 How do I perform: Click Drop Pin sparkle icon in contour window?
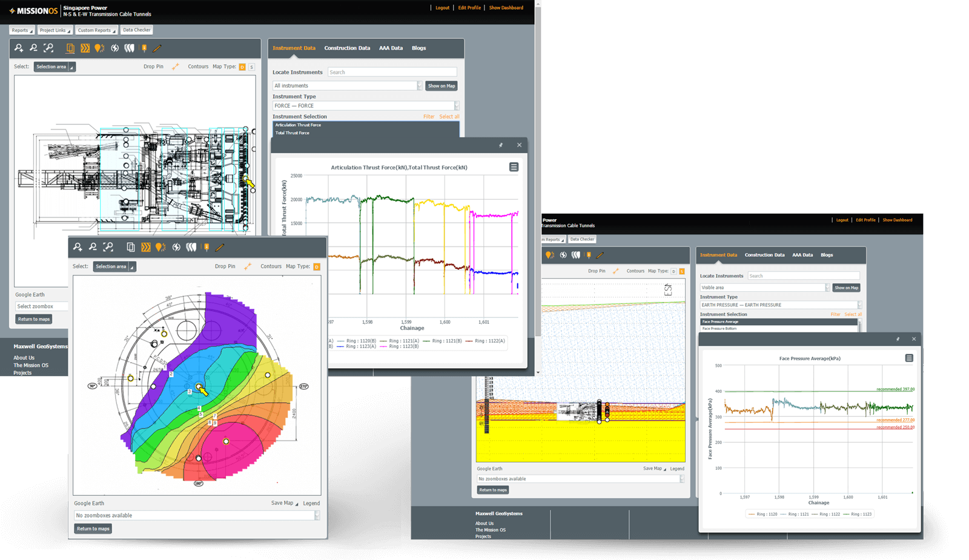(x=248, y=266)
